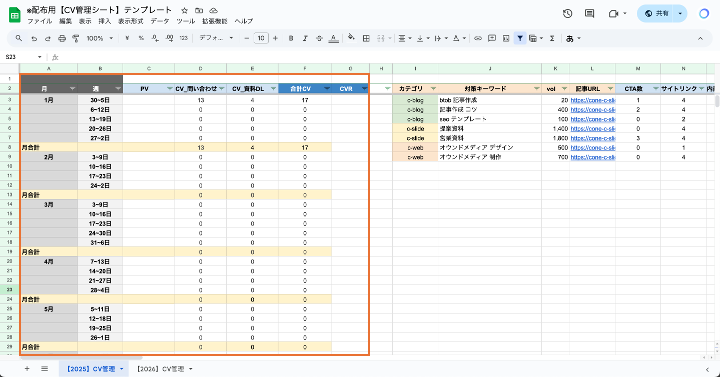Viewport: 720px width, 377px height.
Task: Format as yen currency
Action: 127,39
